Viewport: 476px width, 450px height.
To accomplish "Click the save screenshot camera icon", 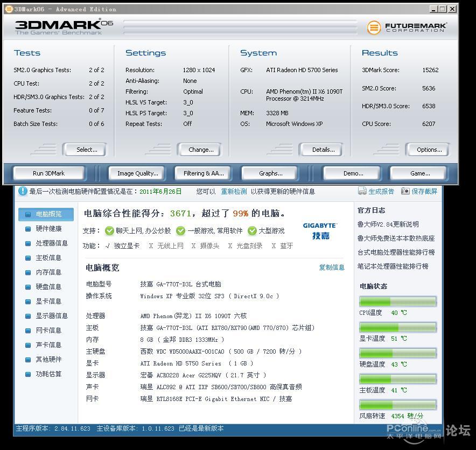I will 405,191.
